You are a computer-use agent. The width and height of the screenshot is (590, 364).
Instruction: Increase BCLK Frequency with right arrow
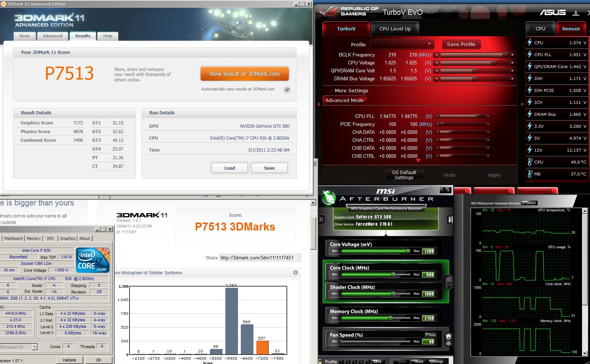tap(513, 55)
